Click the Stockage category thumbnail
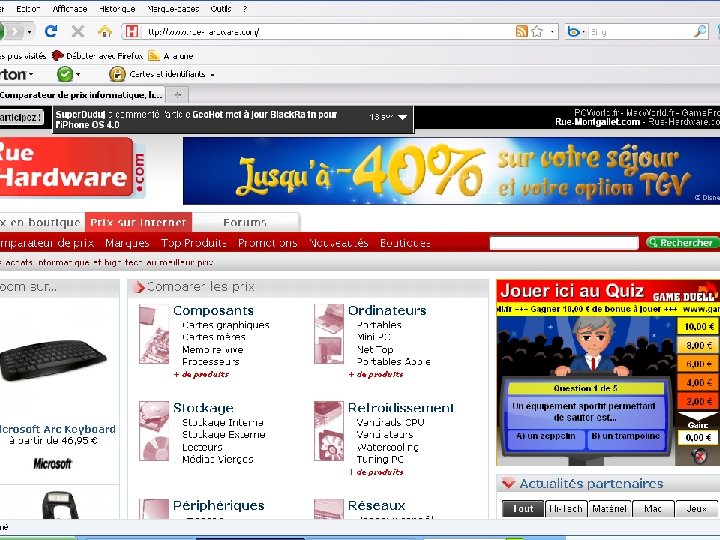This screenshot has height=540, width=720. (x=154, y=431)
